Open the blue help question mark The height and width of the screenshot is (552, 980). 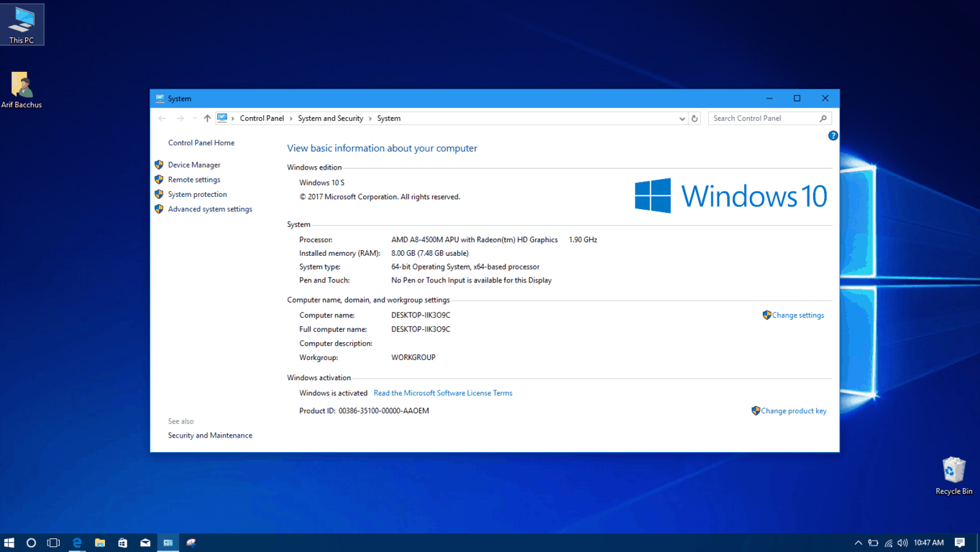pyautogui.click(x=833, y=136)
